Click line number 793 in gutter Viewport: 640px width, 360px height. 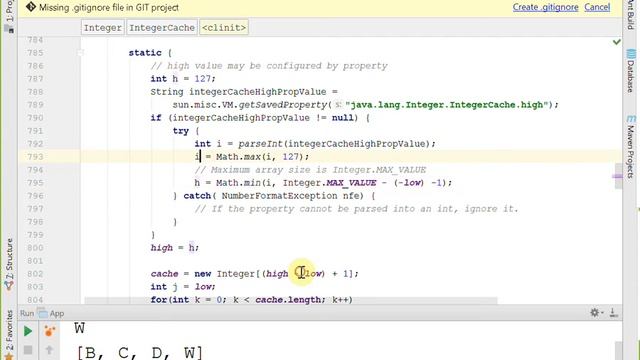(x=35, y=157)
